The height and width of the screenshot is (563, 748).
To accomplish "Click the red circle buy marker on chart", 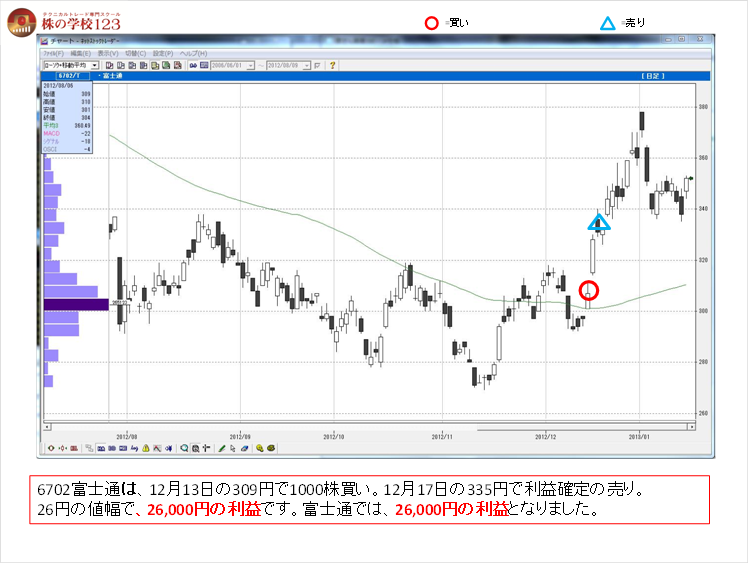I will pos(589,290).
